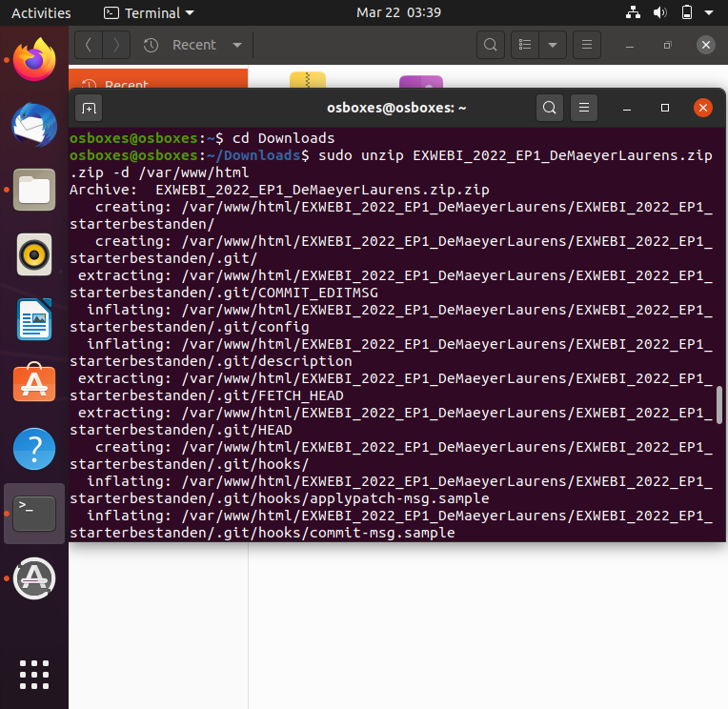Open the clock and calendar panel
Screen dimensions: 728x709
pyautogui.click(x=398, y=12)
